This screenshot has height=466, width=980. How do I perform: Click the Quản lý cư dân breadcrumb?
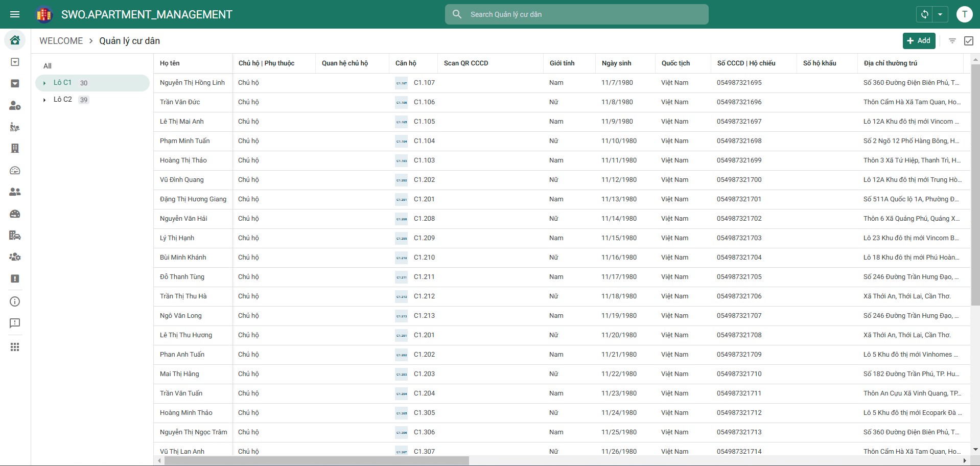coord(129,41)
